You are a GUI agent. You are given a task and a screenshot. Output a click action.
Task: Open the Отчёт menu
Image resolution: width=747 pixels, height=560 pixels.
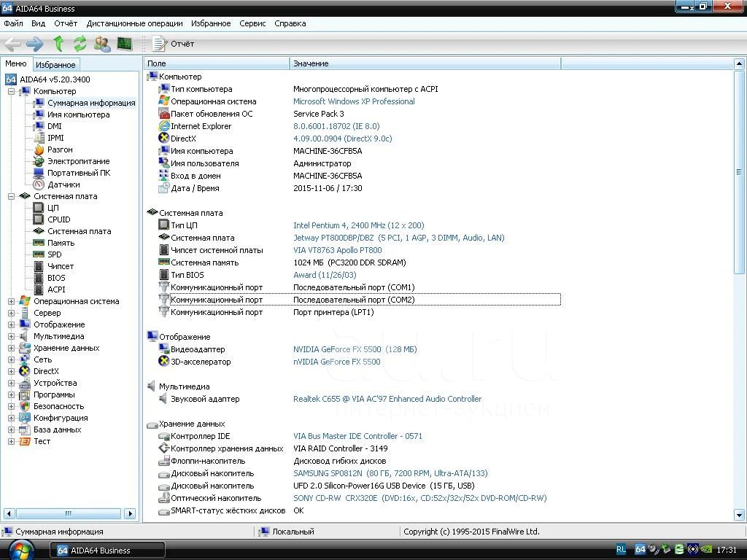pyautogui.click(x=66, y=23)
